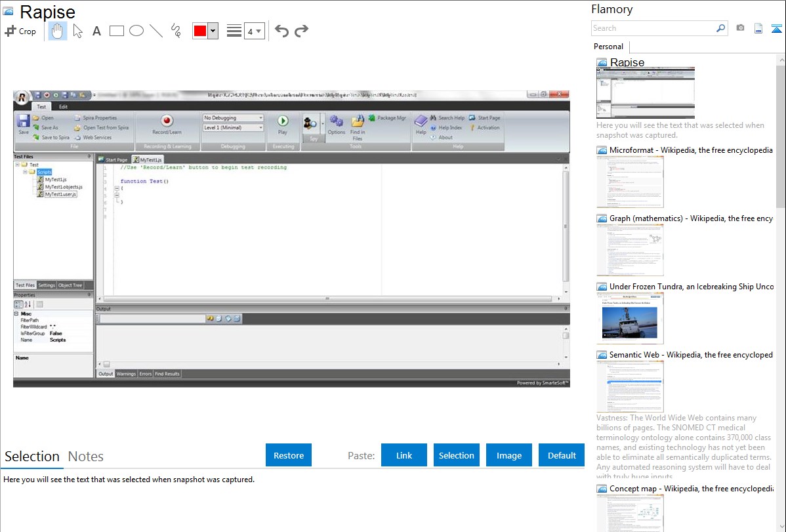Choose the freehand scribble tool

[176, 31]
